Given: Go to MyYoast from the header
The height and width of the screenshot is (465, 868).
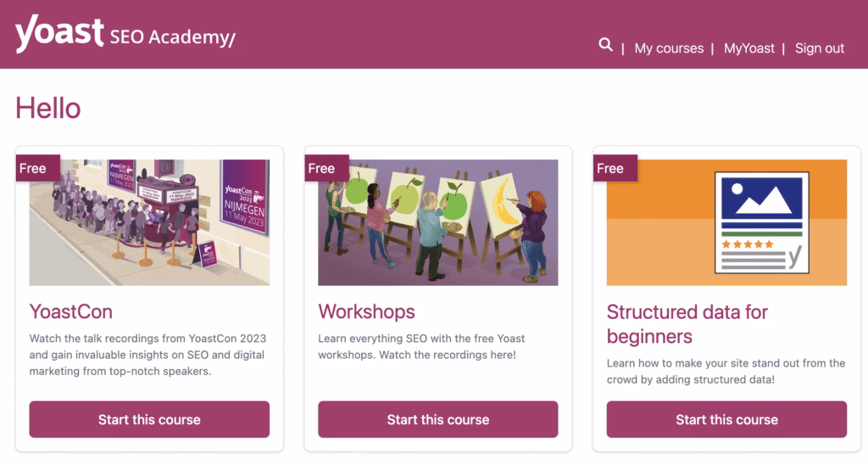Looking at the screenshot, I should coord(748,48).
